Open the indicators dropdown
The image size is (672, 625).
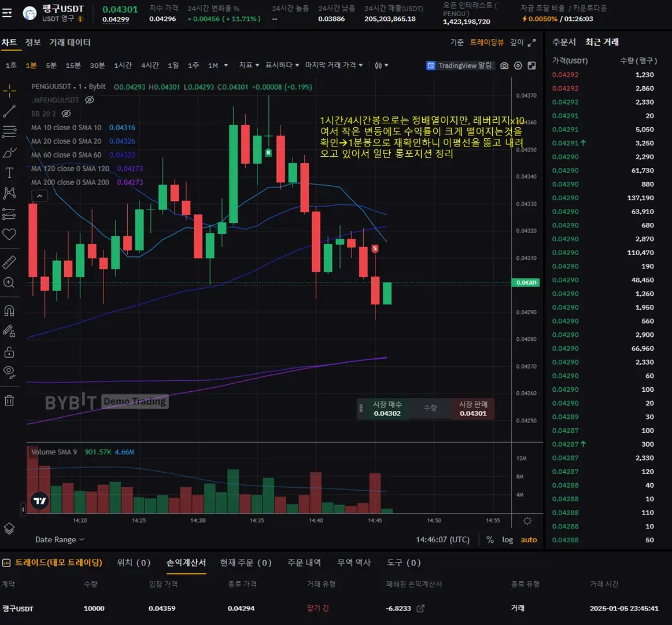[249, 65]
